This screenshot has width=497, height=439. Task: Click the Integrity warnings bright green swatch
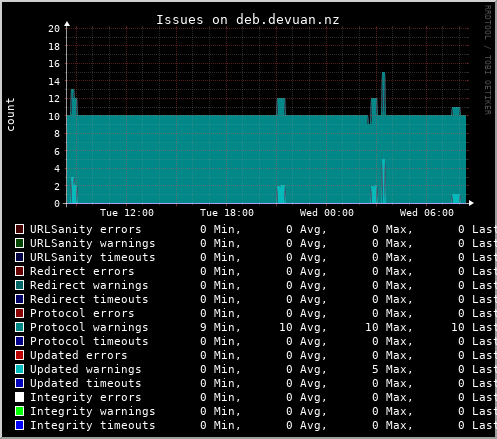click(x=19, y=411)
